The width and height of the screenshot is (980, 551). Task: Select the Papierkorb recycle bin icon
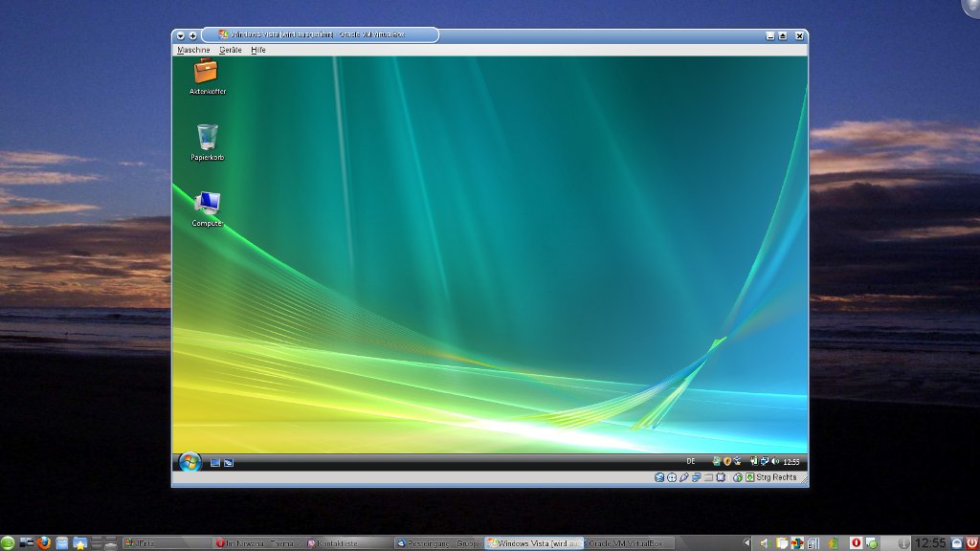pos(207,143)
